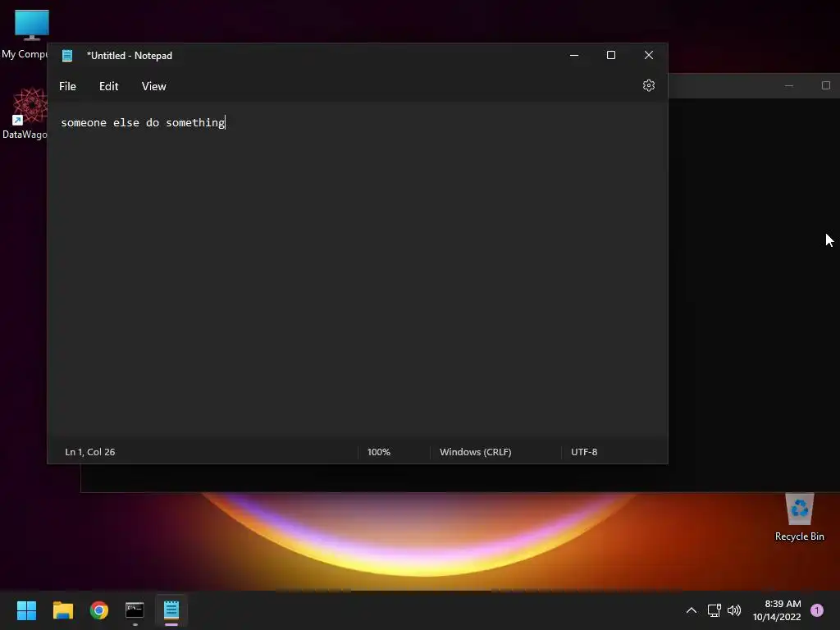Open the File menu in Notepad
840x630 pixels.
[67, 86]
